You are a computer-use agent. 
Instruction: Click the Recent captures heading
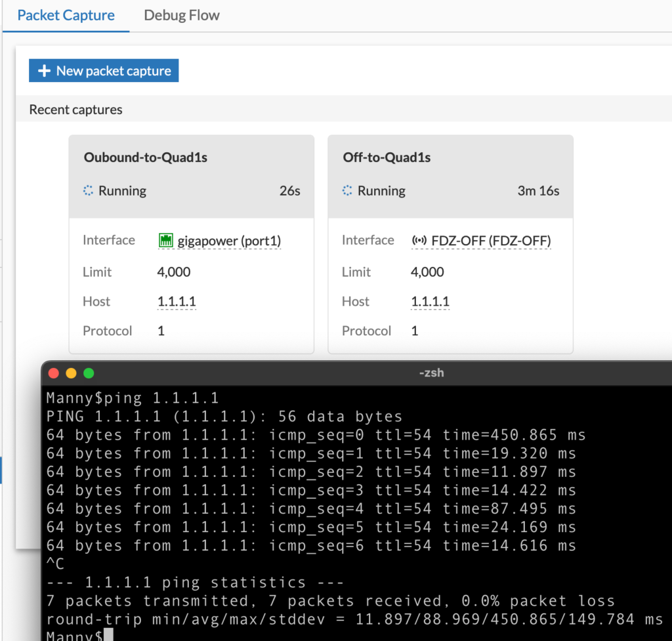pyautogui.click(x=76, y=110)
